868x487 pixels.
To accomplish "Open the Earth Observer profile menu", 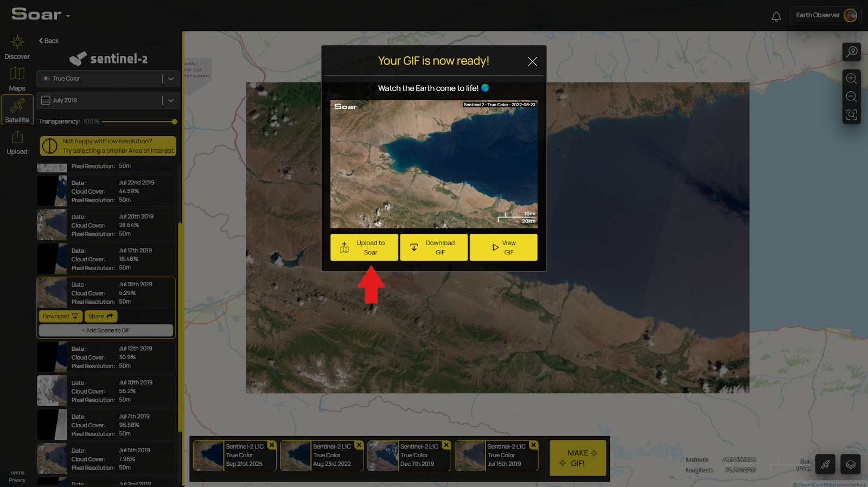I will click(826, 15).
